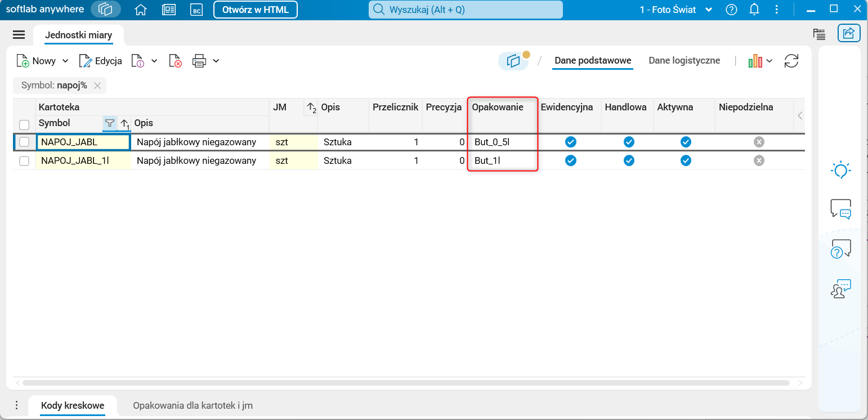This screenshot has height=420, width=868.
Task: Open the open-windows icon beside softlab anywhere
Action: 106,10
